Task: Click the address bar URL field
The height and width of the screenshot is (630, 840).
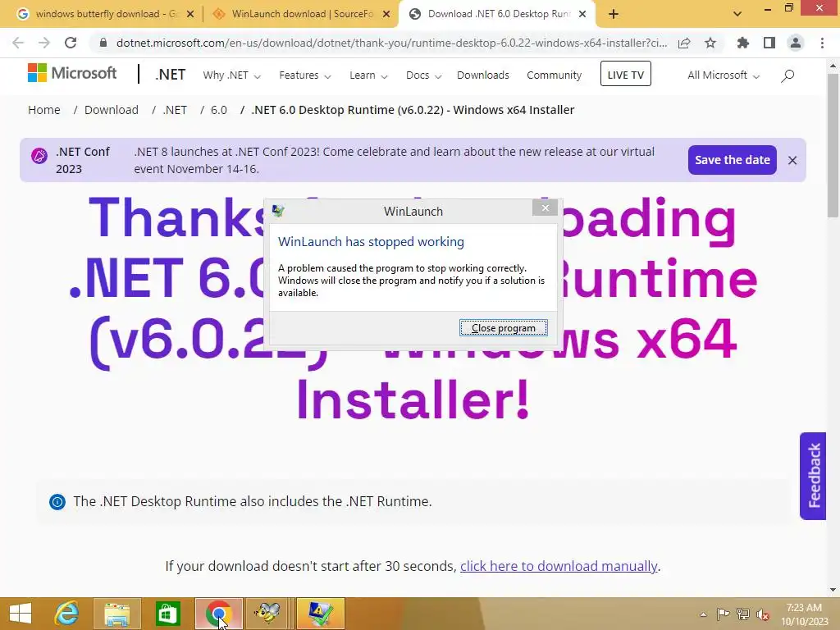Action: pyautogui.click(x=391, y=43)
